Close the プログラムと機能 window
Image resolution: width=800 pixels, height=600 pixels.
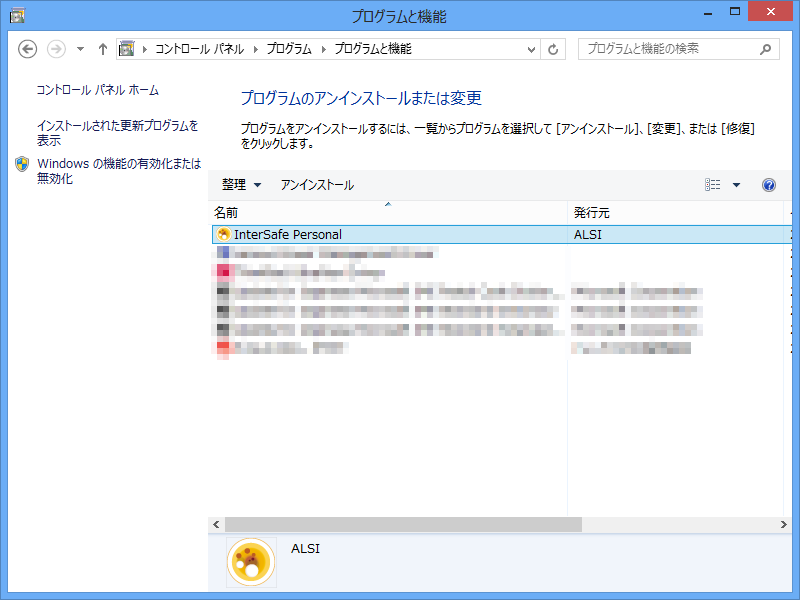click(770, 11)
